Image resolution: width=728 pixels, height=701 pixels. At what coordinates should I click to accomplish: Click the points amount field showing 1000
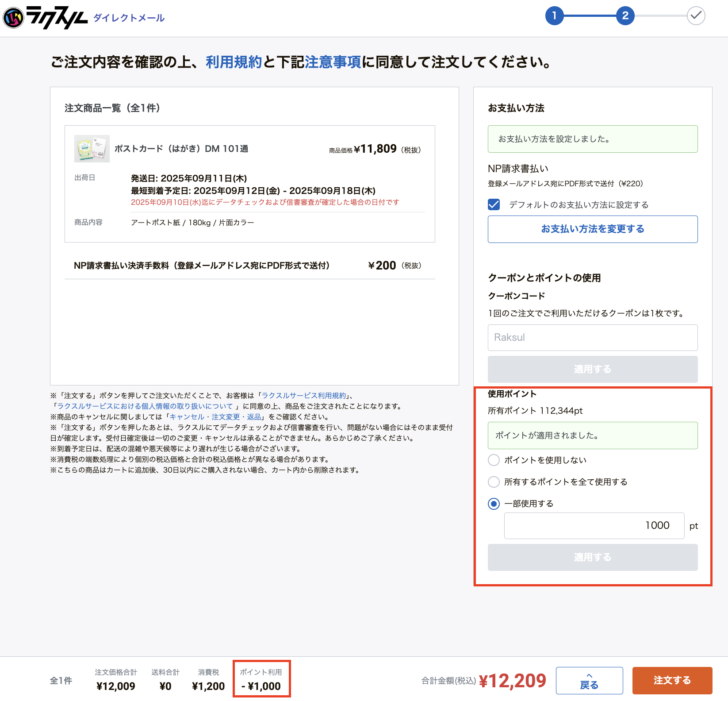(x=594, y=526)
